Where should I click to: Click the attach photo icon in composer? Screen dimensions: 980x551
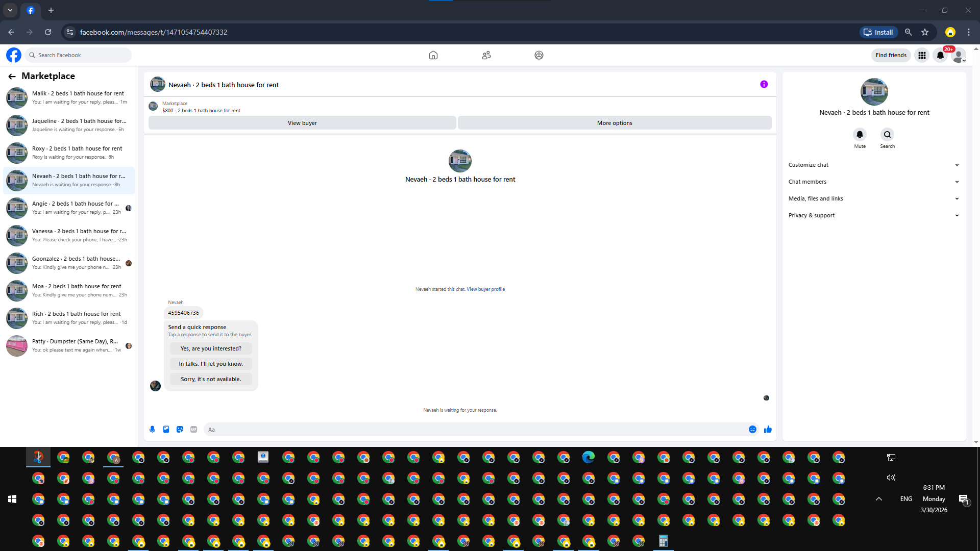click(x=166, y=430)
